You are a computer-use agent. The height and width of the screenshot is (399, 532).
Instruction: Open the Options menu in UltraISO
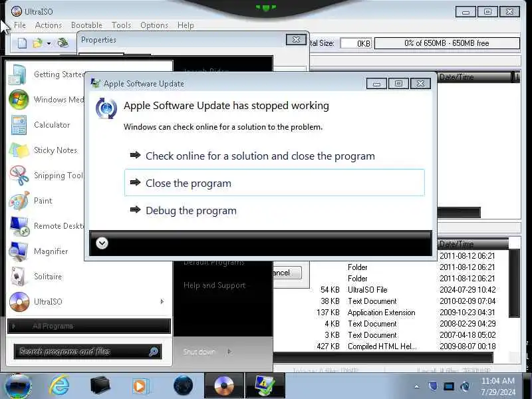pos(154,25)
